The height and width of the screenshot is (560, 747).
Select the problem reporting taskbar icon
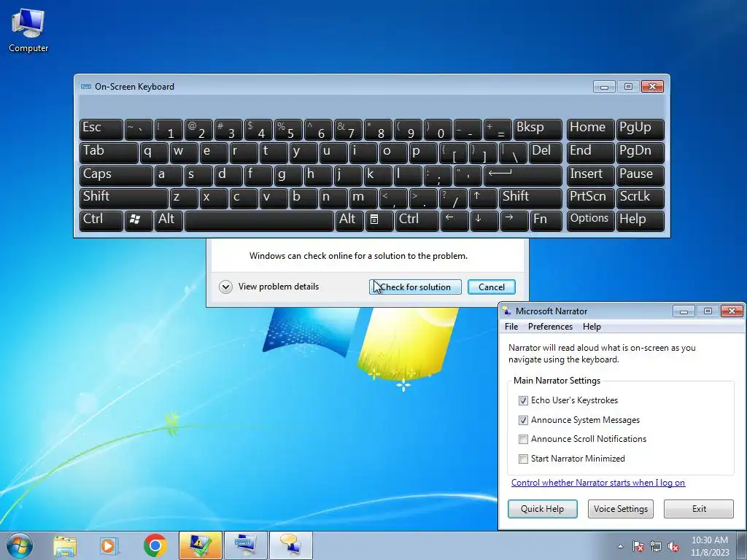tap(201, 545)
